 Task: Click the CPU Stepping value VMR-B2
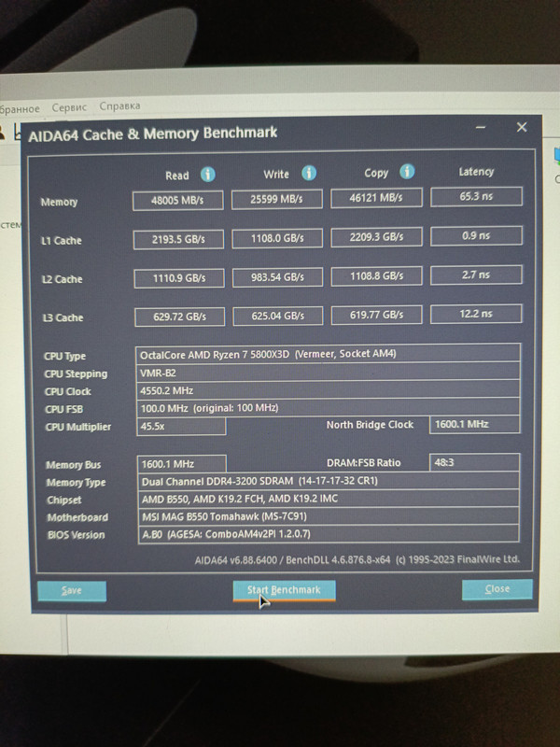tap(328, 372)
